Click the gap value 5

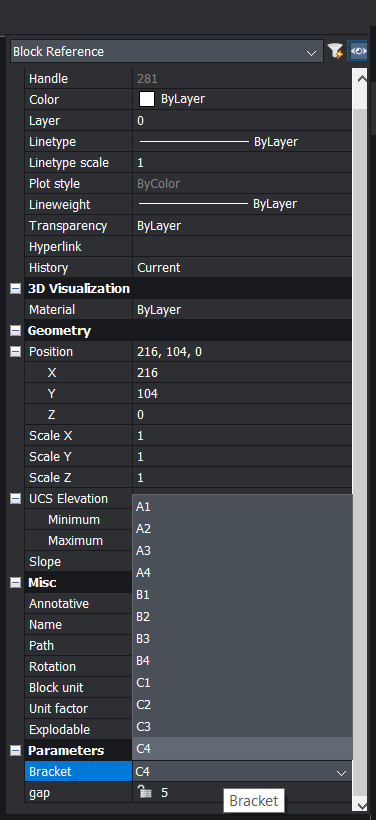[x=165, y=792]
